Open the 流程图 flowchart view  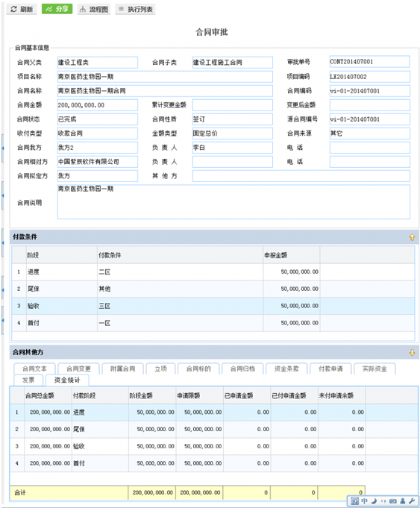coord(94,9)
